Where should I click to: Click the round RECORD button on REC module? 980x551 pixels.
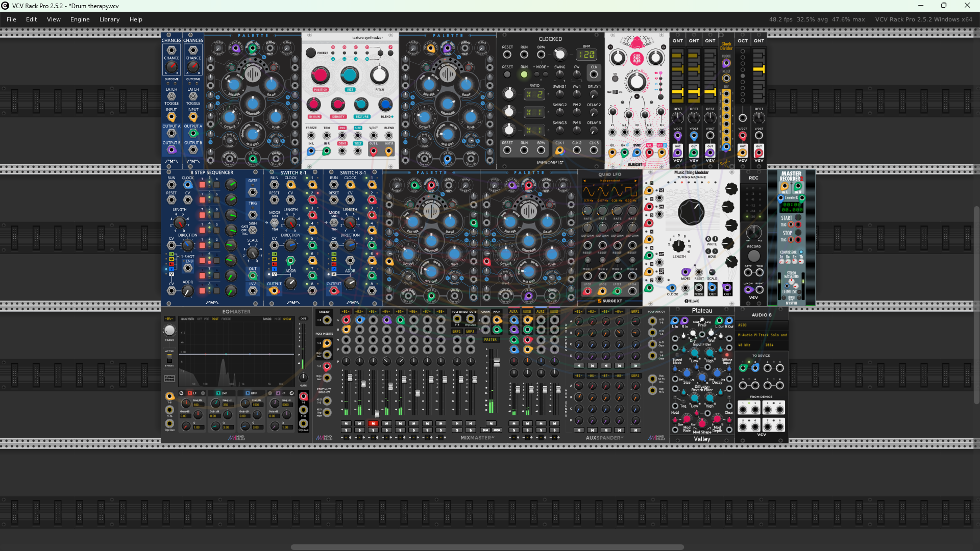(753, 256)
